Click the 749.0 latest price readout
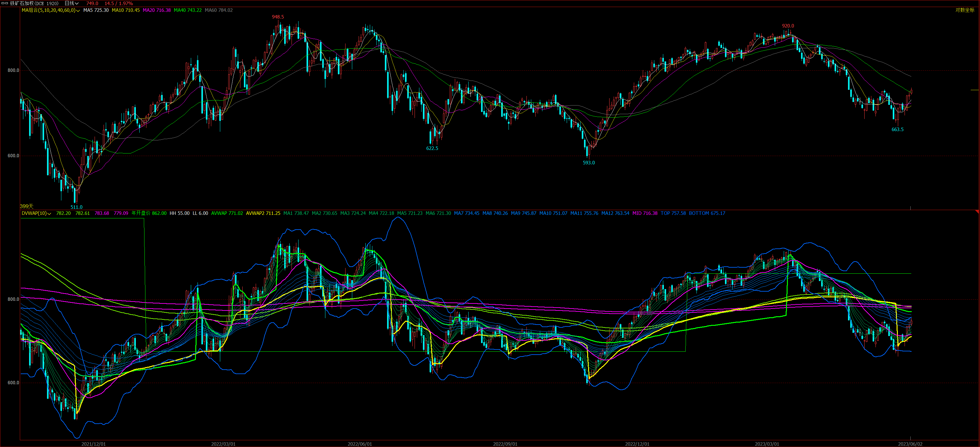Screen dimensions: 980x447 coord(92,4)
